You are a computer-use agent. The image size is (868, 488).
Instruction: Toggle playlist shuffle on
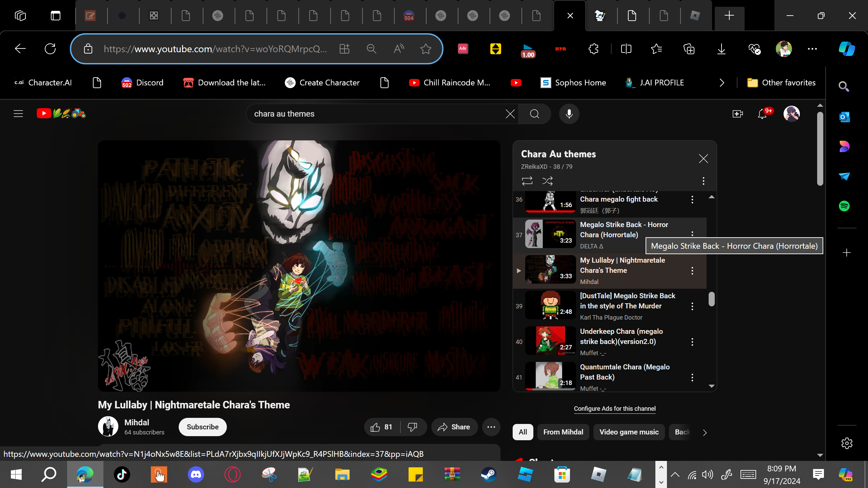pyautogui.click(x=547, y=181)
